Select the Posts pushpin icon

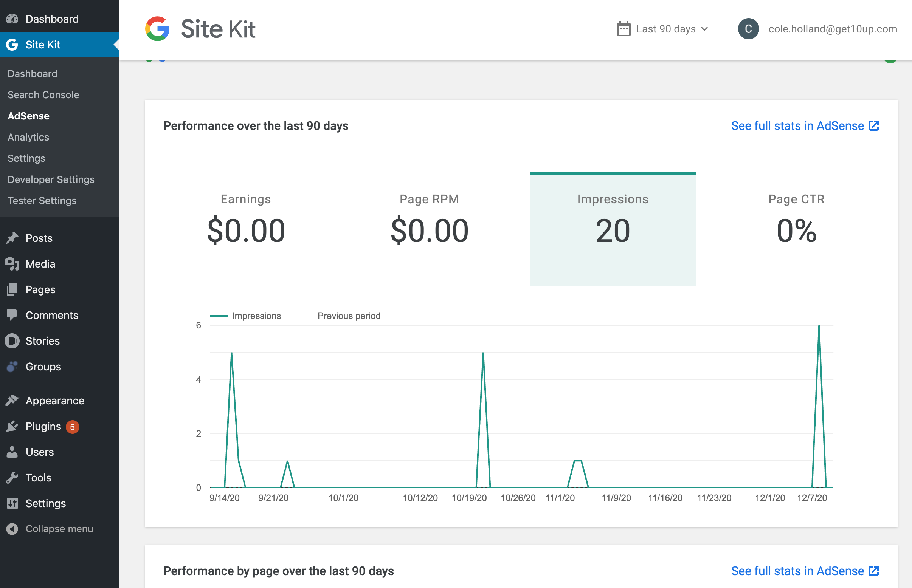(12, 238)
